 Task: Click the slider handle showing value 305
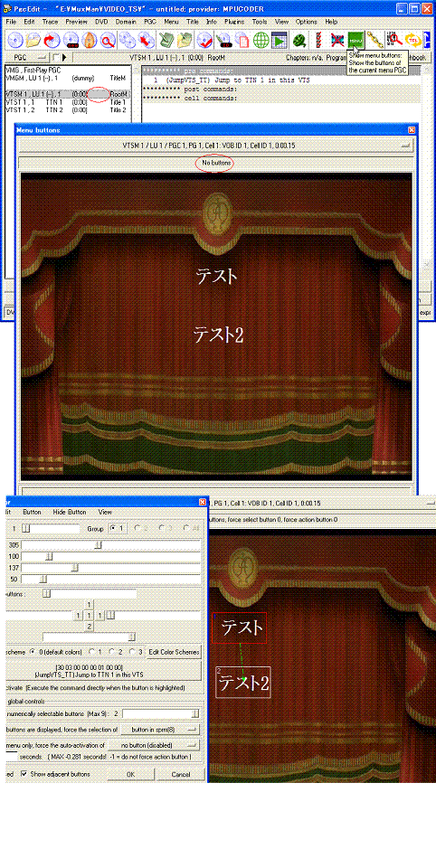click(x=98, y=545)
